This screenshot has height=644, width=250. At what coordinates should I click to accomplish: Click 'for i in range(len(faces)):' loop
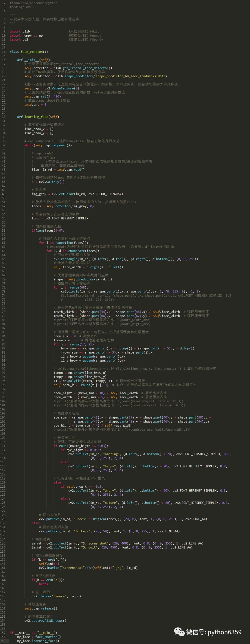(x=63, y=243)
